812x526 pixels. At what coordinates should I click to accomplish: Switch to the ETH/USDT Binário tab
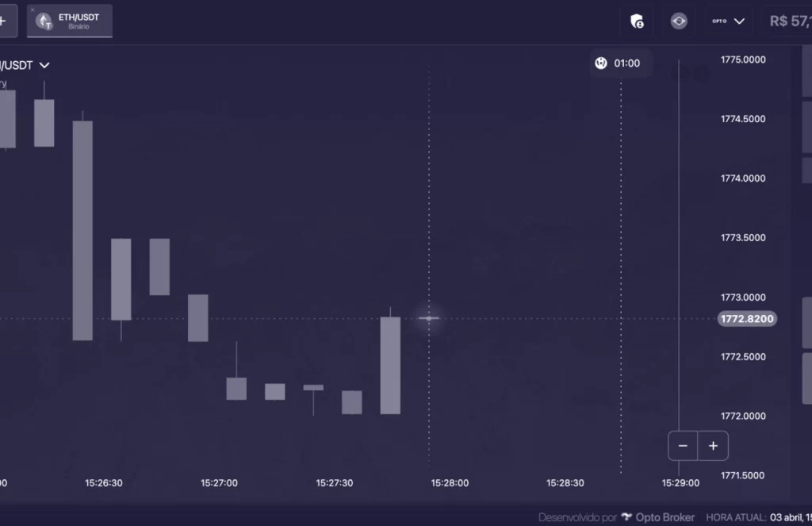(x=78, y=21)
